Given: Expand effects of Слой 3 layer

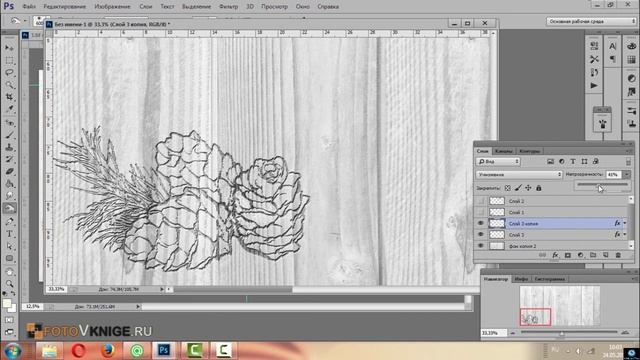Looking at the screenshot, I should pyautogui.click(x=625, y=235).
